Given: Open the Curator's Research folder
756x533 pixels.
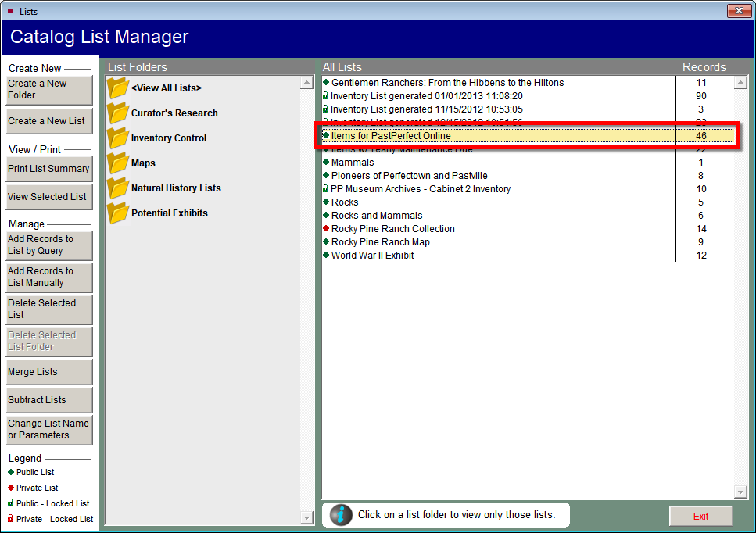Looking at the screenshot, I should 174,113.
